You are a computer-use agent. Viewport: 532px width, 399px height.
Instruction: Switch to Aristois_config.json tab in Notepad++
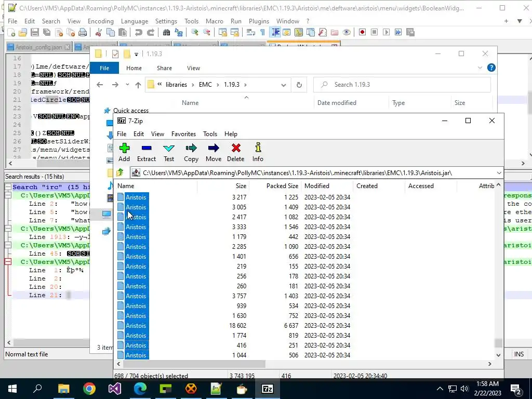[38, 47]
